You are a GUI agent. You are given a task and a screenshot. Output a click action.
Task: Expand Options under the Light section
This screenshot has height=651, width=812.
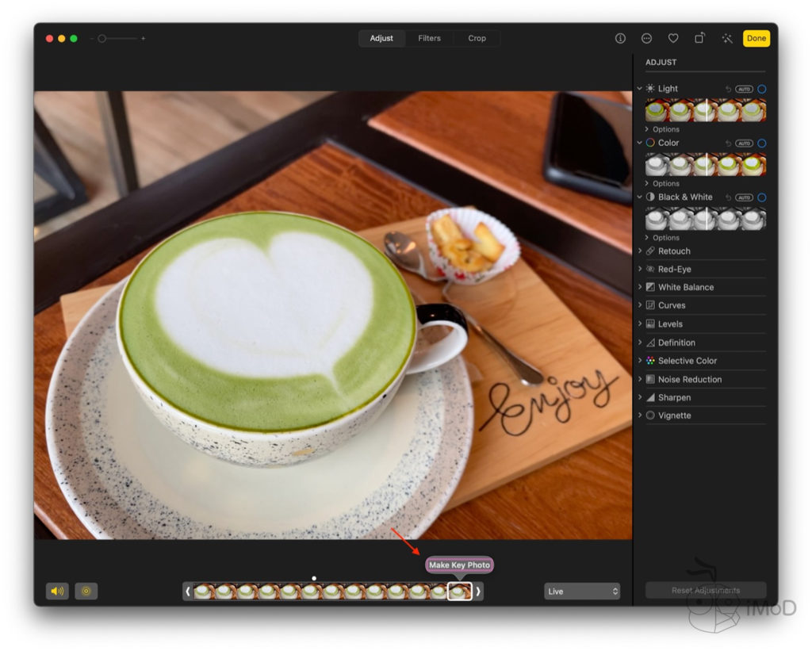tap(665, 129)
